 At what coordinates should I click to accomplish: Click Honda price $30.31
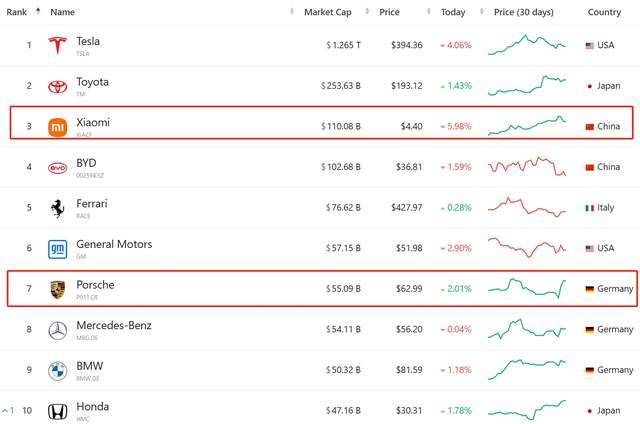pyautogui.click(x=409, y=411)
